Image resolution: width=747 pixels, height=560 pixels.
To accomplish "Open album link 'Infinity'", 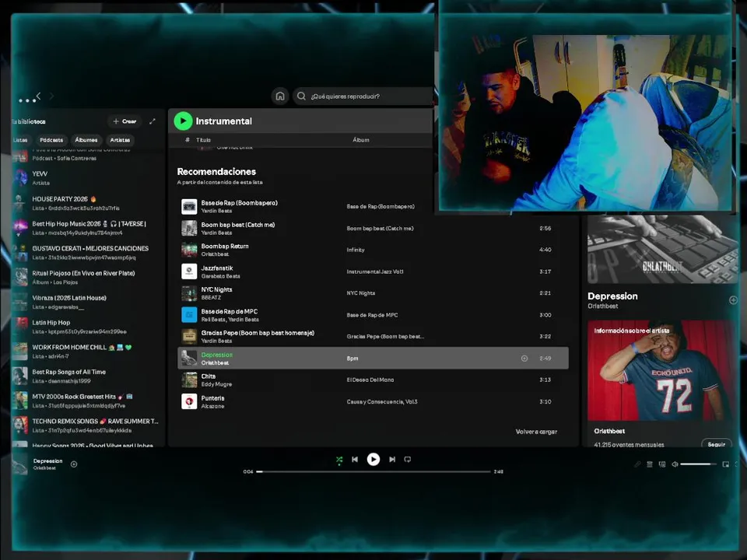I will pos(356,250).
